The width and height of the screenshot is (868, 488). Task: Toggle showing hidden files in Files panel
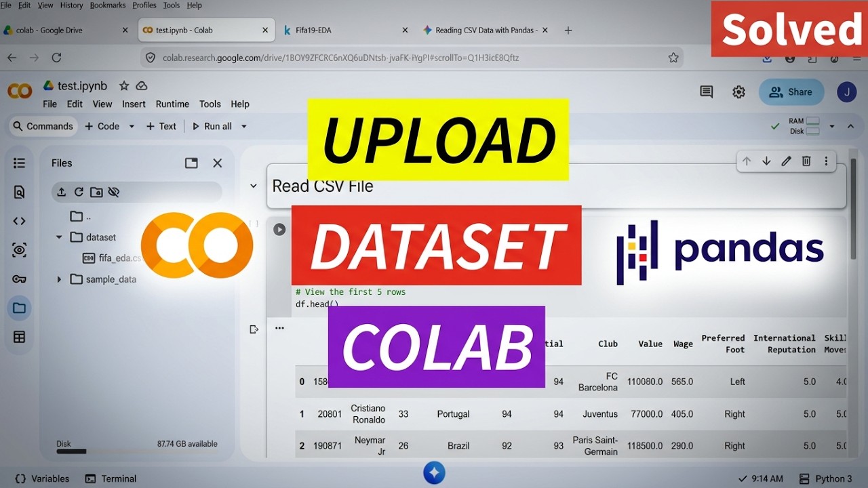click(x=114, y=192)
